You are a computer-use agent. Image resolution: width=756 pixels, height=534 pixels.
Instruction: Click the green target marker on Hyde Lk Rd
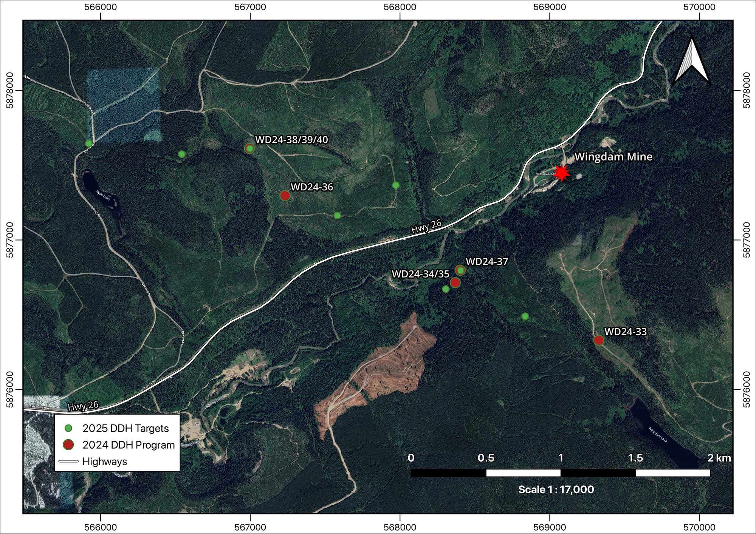tap(89, 144)
